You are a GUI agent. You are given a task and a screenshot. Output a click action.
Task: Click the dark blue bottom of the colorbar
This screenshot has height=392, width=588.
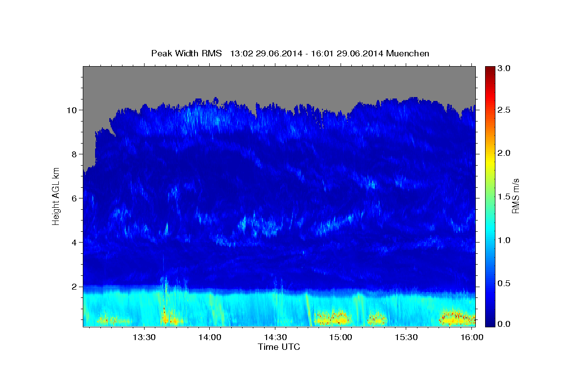point(490,322)
